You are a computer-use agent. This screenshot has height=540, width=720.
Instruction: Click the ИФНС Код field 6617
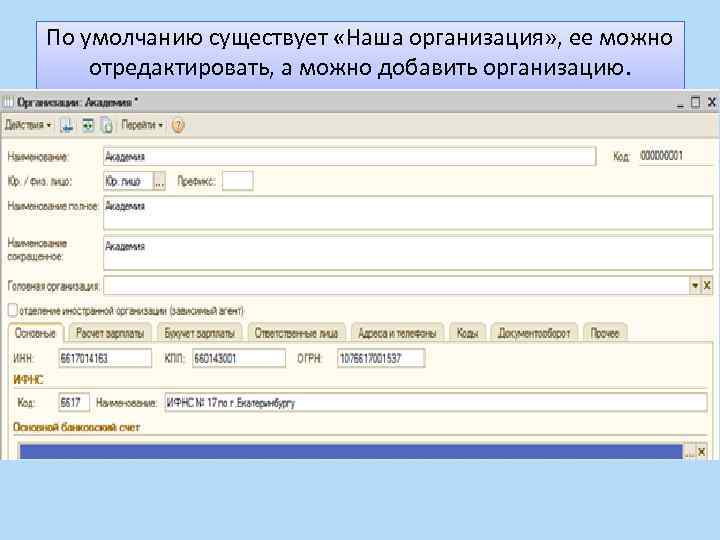click(74, 403)
